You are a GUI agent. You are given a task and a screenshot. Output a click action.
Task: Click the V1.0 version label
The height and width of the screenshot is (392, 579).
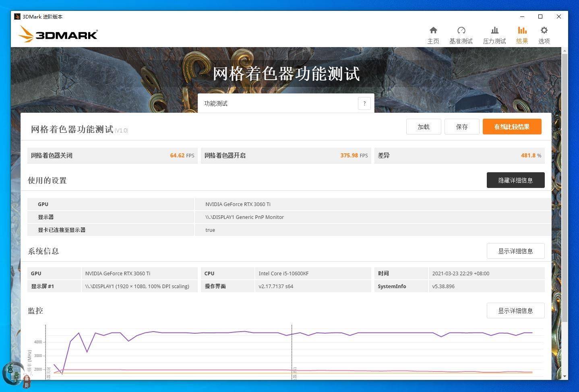121,130
